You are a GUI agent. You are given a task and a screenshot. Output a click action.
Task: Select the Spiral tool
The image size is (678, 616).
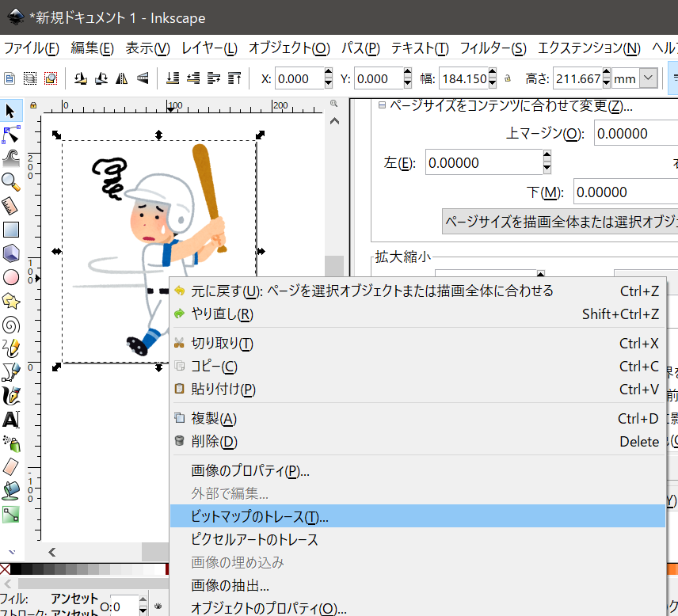pos(10,325)
